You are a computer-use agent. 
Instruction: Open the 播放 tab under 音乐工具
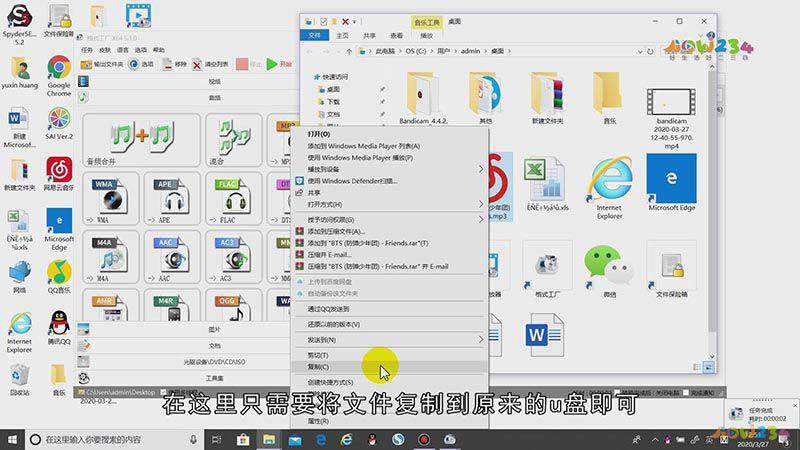click(x=427, y=35)
